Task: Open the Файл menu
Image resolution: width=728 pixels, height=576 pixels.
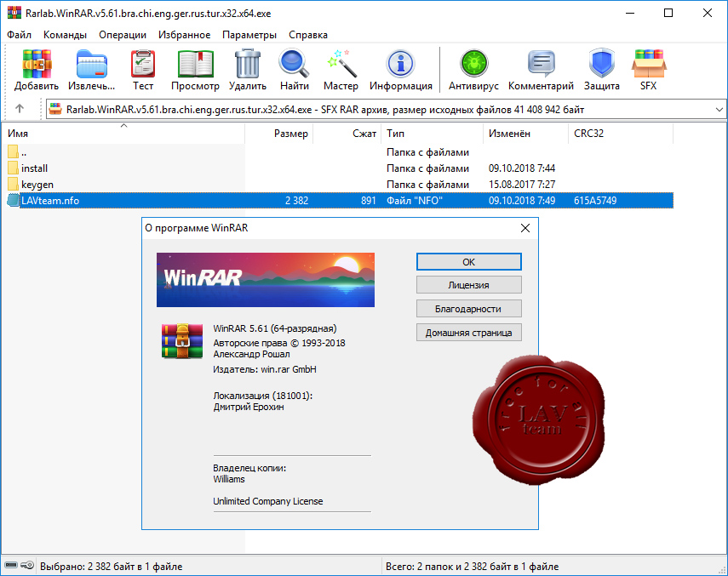Action: click(19, 35)
